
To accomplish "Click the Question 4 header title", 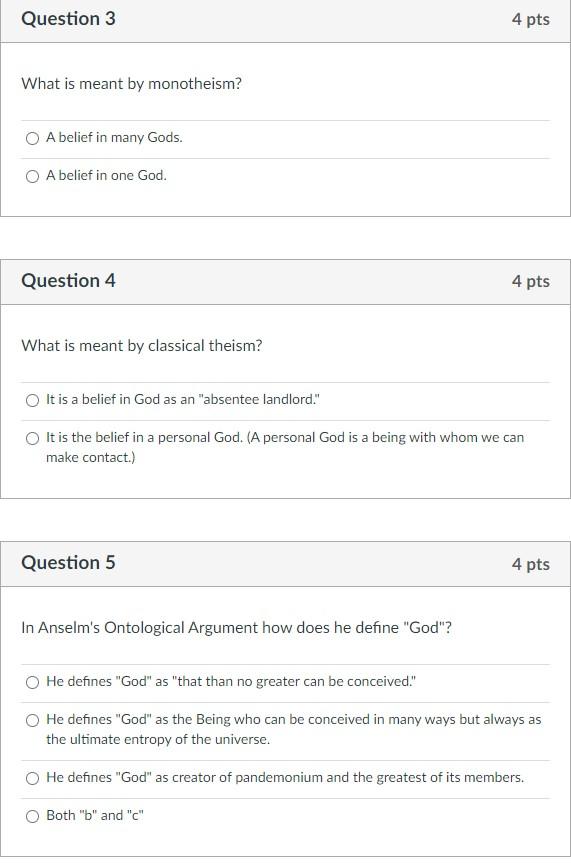I will pos(68,281).
